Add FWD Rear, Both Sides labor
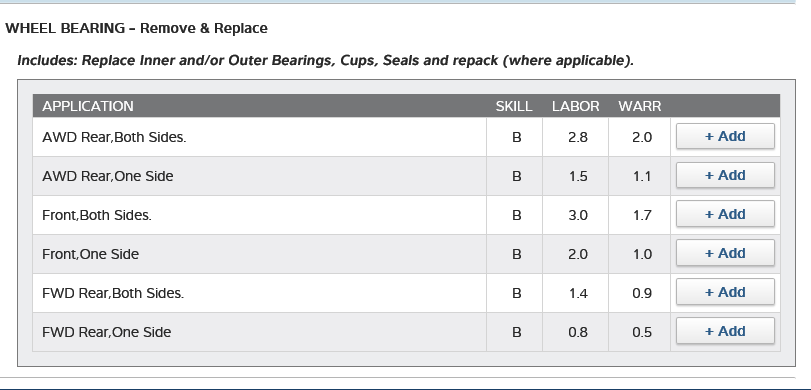This screenshot has width=811, height=390. click(725, 292)
